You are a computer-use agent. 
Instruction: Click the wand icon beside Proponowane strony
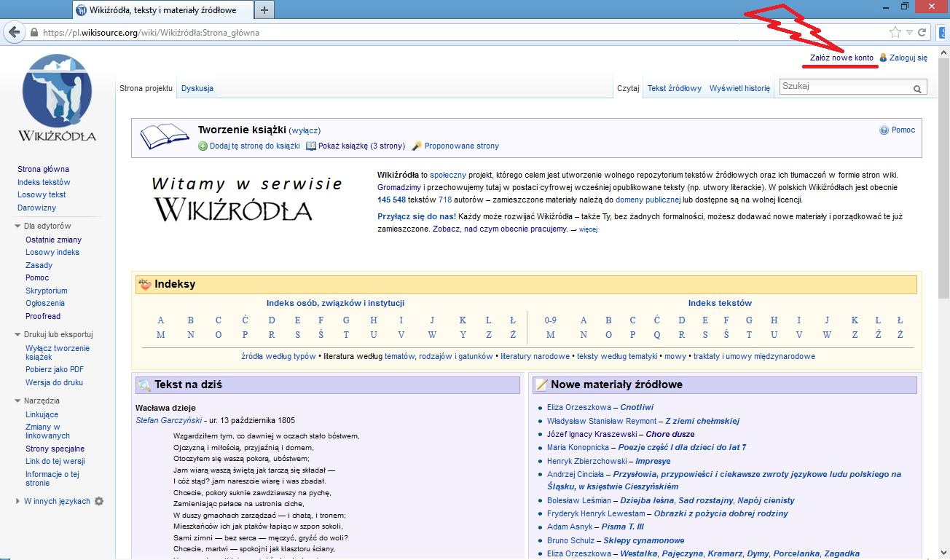[417, 146]
